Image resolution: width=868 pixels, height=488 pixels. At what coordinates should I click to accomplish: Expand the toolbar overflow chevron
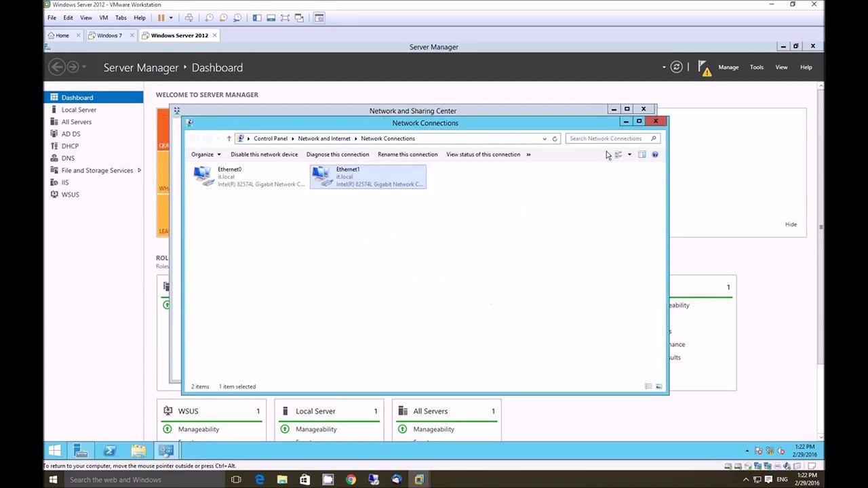point(528,155)
